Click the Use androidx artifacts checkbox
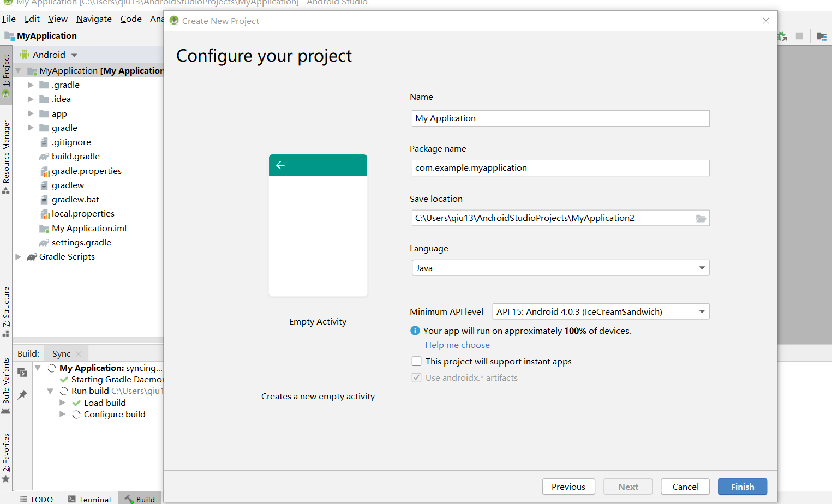The height and width of the screenshot is (504, 832). (x=416, y=377)
